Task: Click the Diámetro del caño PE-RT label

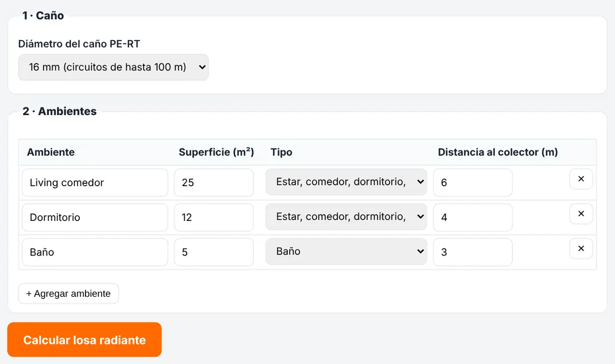Action: [x=79, y=44]
